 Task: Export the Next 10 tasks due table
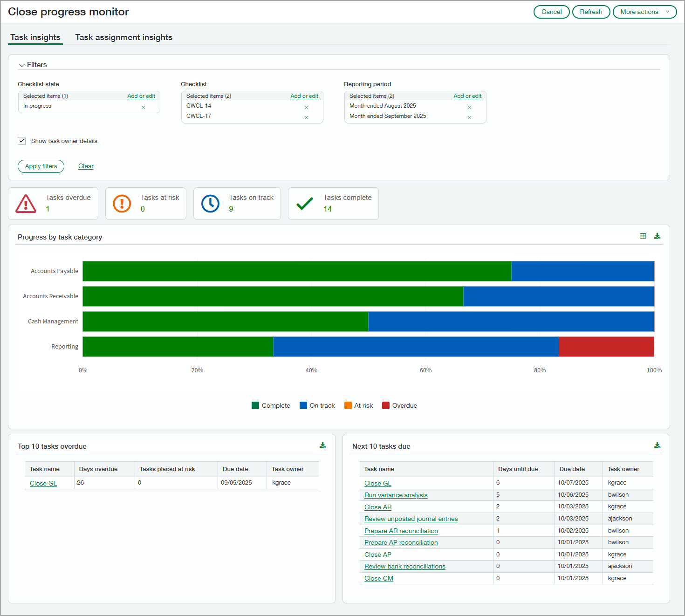657,445
